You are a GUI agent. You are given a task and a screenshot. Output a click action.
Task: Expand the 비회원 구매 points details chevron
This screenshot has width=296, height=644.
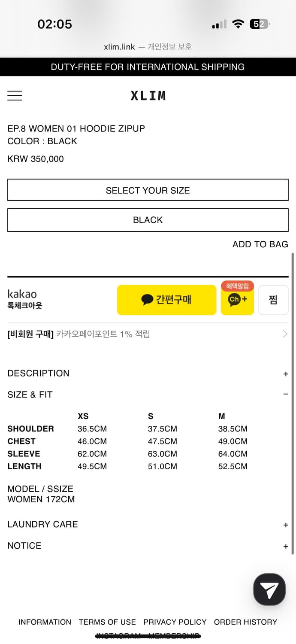coord(286,334)
